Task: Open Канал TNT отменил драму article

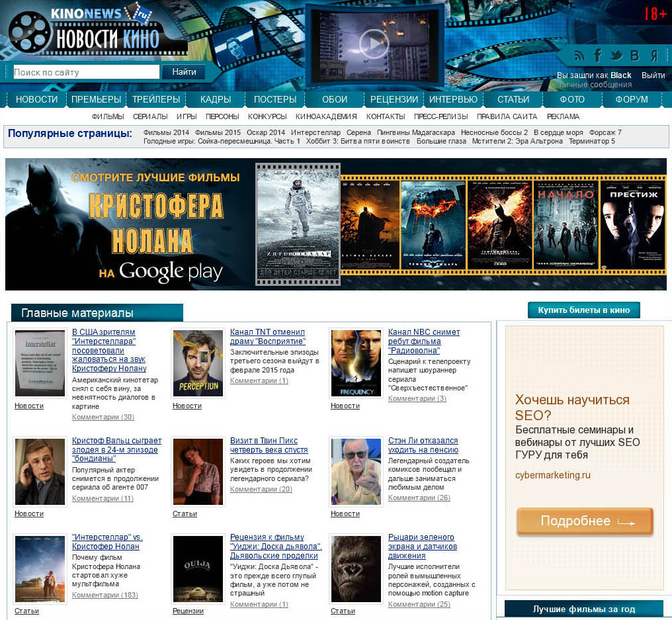Action: tap(268, 337)
